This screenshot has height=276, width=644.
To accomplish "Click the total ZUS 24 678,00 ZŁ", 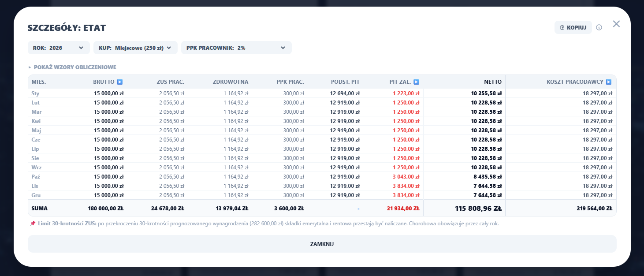I will (x=168, y=209).
